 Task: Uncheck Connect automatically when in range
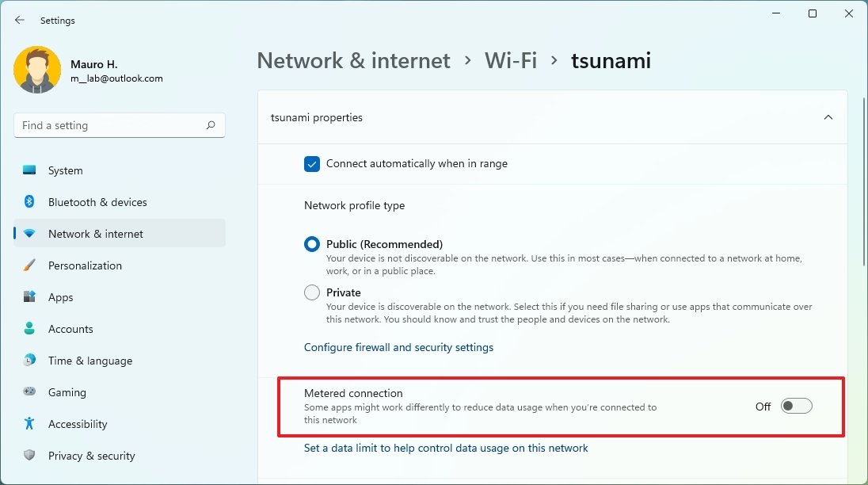click(x=312, y=164)
